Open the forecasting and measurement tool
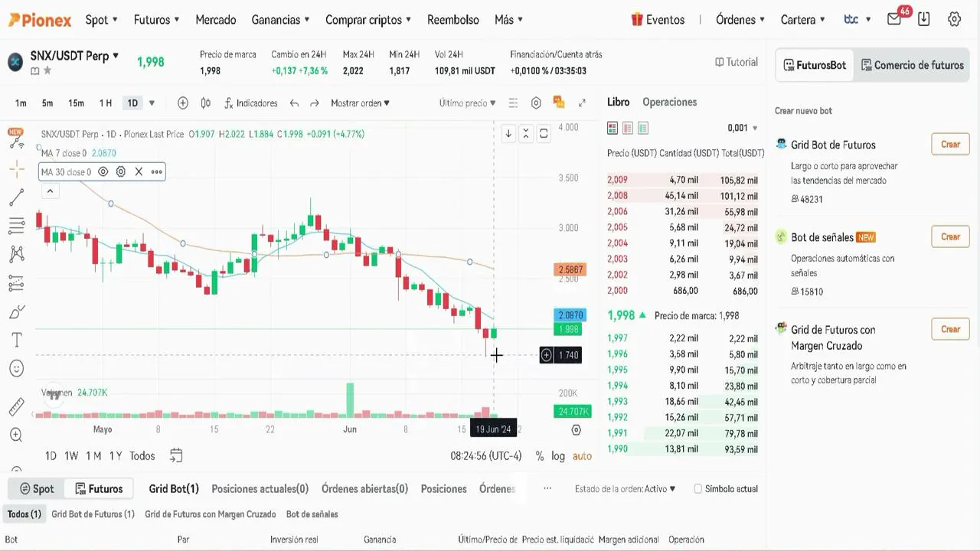This screenshot has height=551, width=980. pyautogui.click(x=16, y=284)
